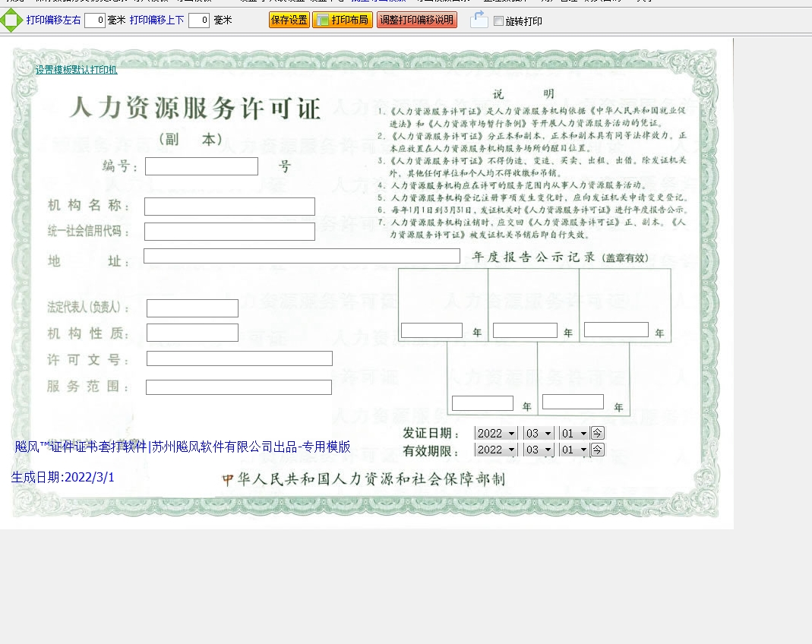Focus the 机构名称 text field

(229, 207)
